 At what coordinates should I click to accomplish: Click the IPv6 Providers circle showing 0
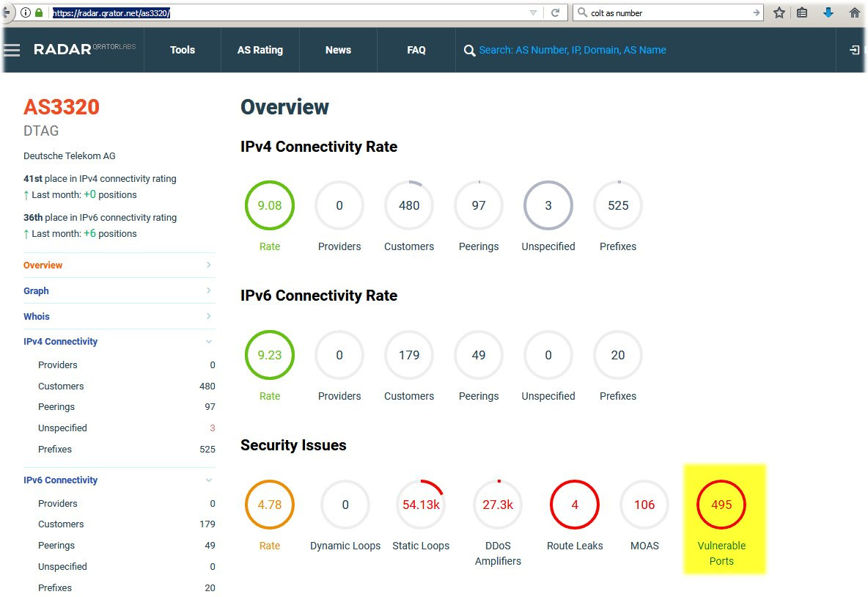(x=339, y=355)
